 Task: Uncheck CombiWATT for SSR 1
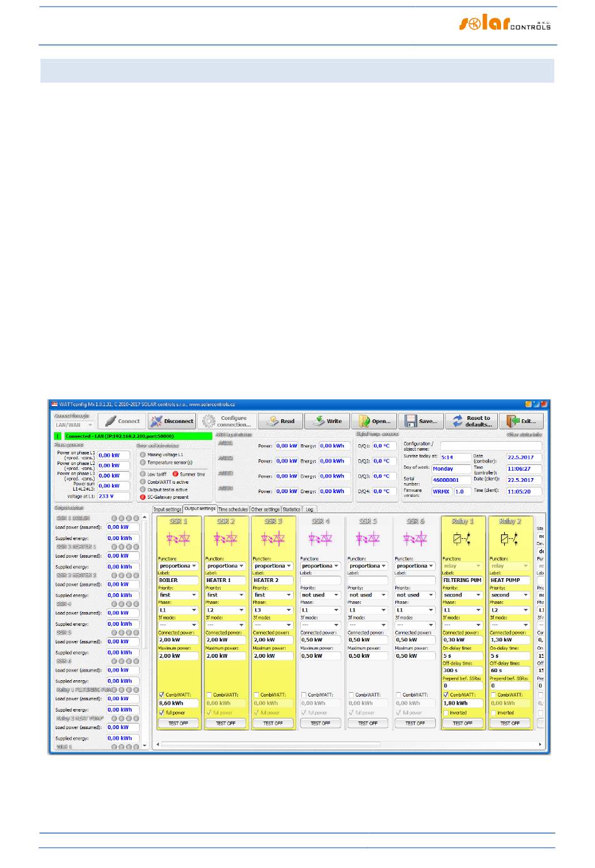tap(162, 695)
